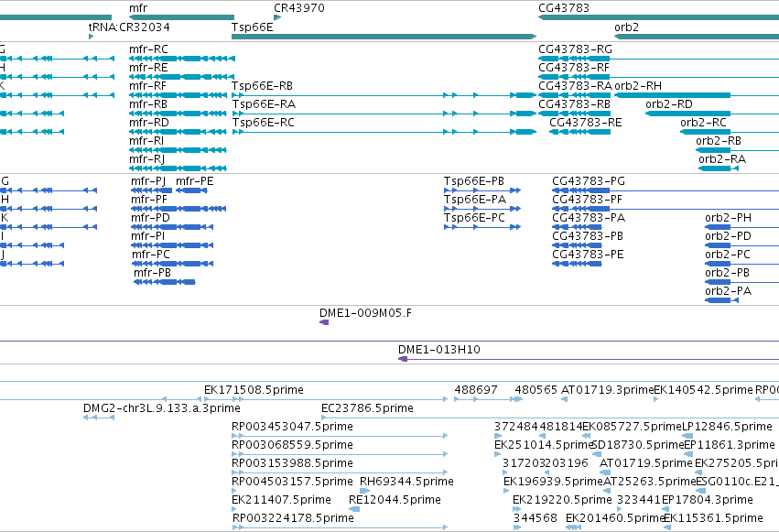Click the EK171508.5prime alignment
The image size is (779, 532).
click(326, 399)
